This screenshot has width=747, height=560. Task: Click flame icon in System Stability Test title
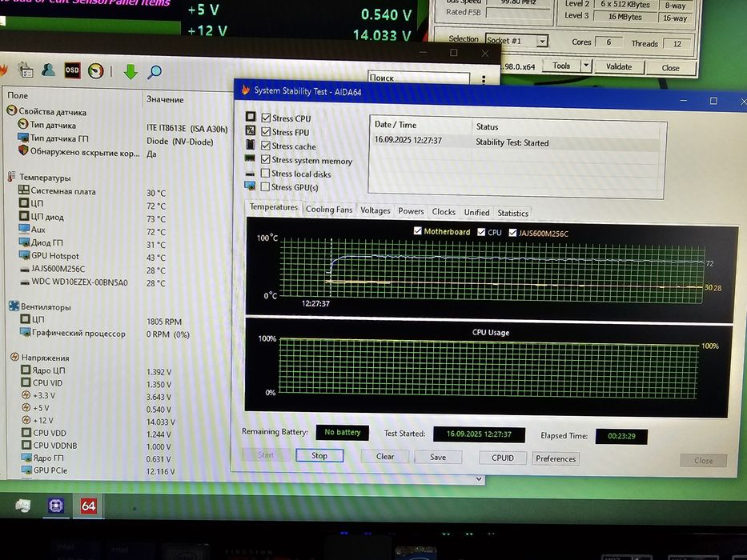coord(245,90)
